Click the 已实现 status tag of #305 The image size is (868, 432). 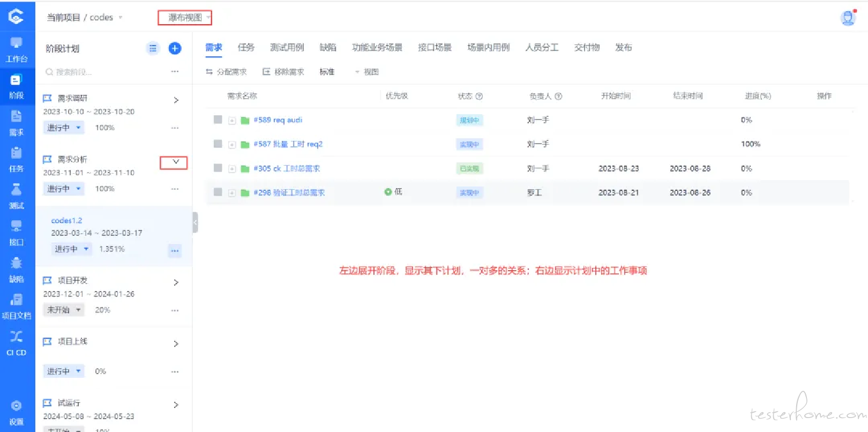click(469, 168)
